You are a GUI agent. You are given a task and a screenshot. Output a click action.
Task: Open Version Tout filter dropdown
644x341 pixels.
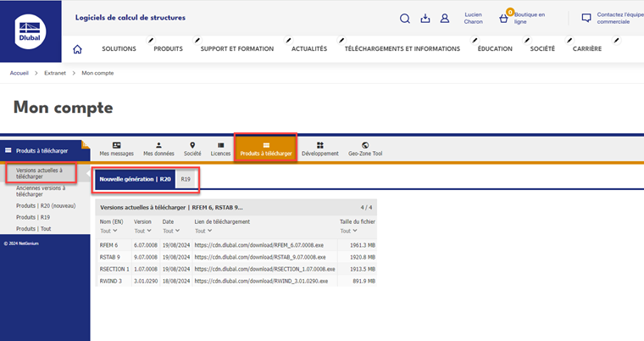click(143, 232)
